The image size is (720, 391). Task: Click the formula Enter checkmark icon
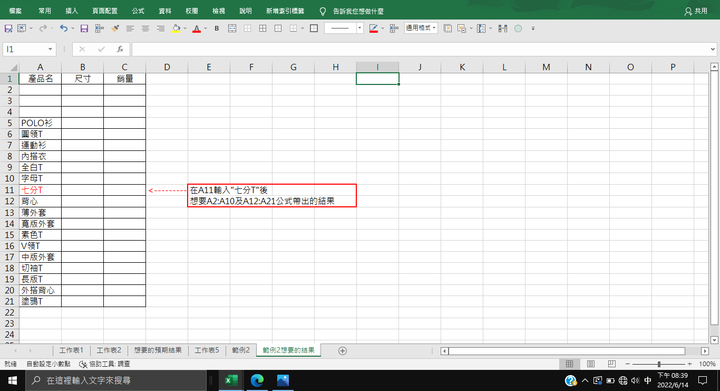click(x=101, y=49)
